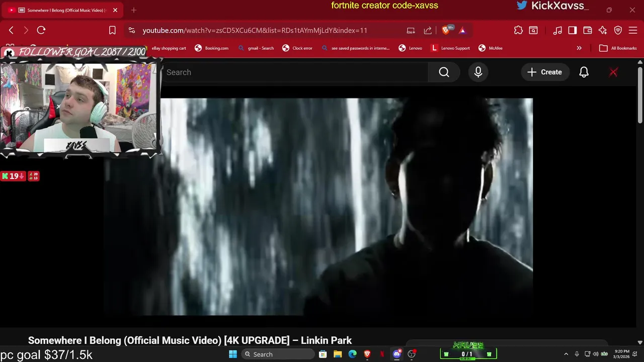
Task: Open Brave Shields lion icon
Action: 446,30
